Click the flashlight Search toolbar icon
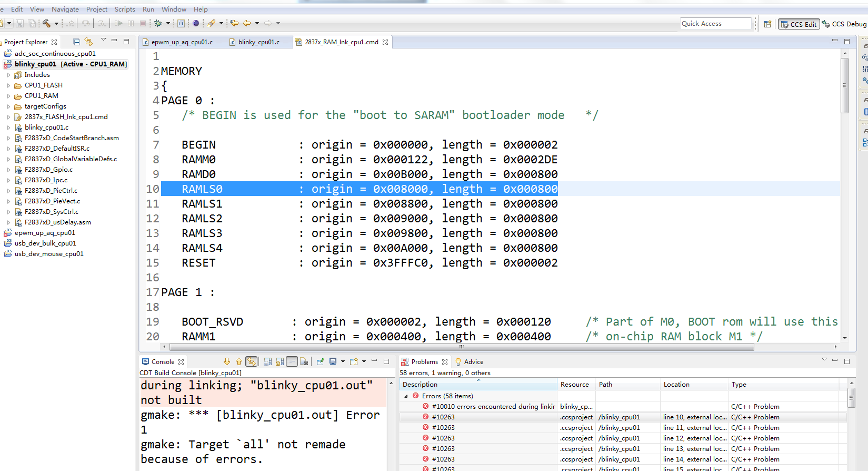 pos(211,23)
